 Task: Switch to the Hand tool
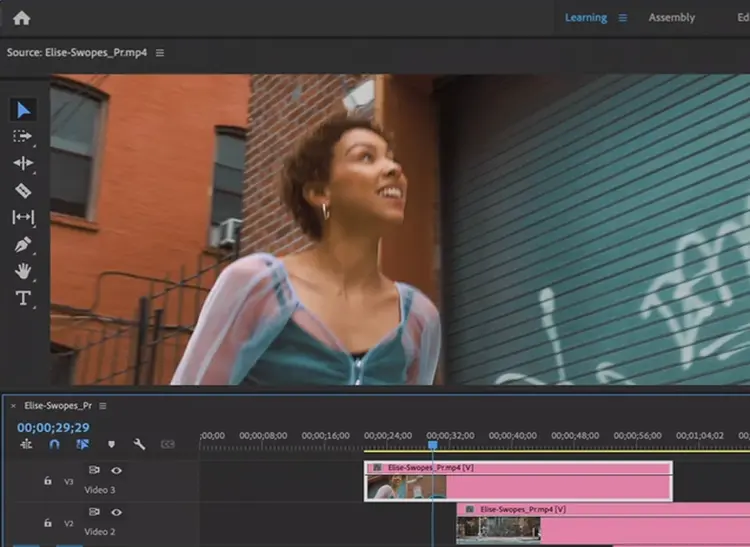[x=23, y=271]
